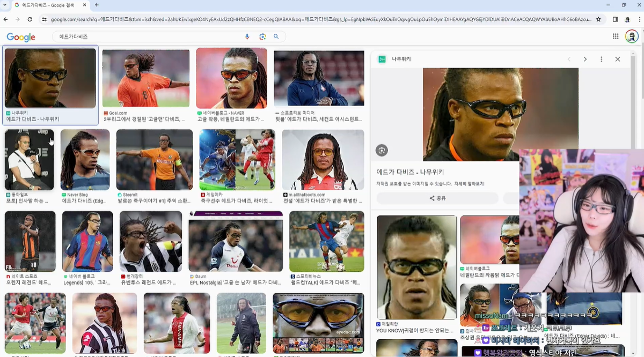Open the Google apps grid
644x357 pixels.
(x=616, y=36)
